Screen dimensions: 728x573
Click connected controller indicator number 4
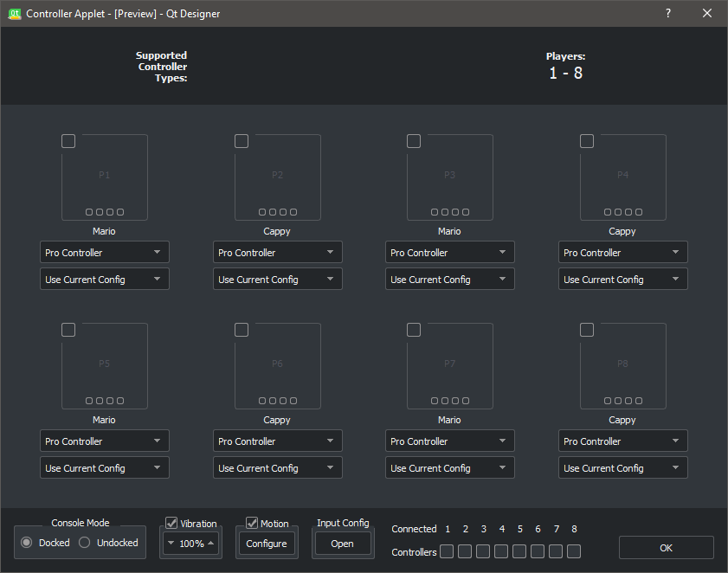click(x=501, y=551)
